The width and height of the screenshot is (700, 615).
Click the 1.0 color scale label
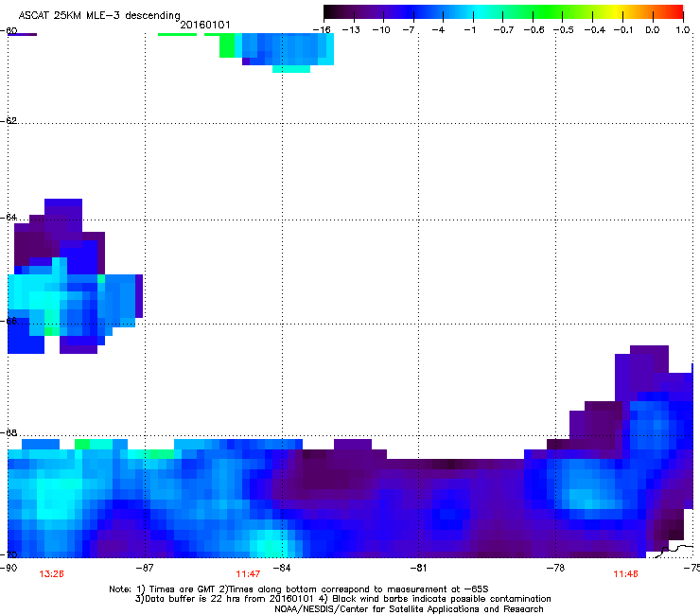point(683,30)
